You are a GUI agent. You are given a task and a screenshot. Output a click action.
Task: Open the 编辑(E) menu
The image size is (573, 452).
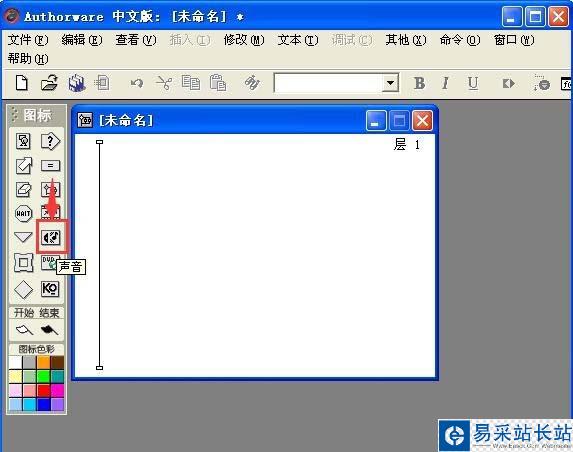click(x=82, y=40)
